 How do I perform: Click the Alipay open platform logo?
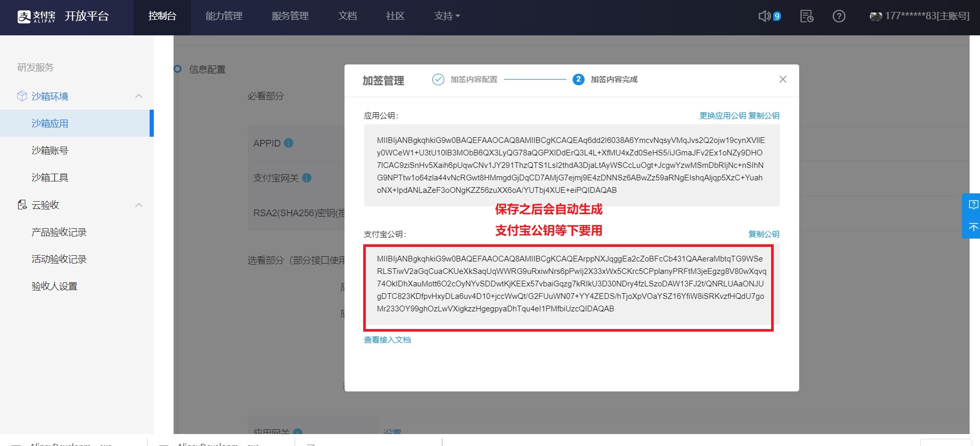tap(63, 17)
